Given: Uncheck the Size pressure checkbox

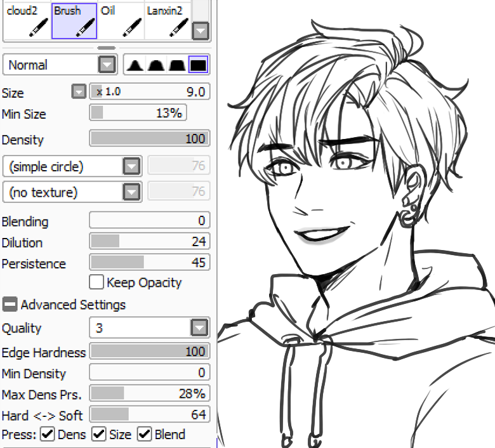Looking at the screenshot, I should (98, 434).
